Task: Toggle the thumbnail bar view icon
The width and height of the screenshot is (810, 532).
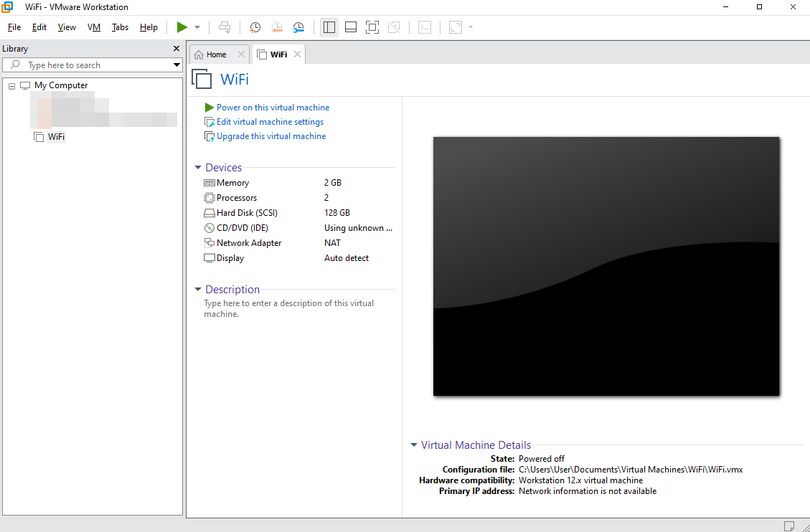Action: (351, 27)
